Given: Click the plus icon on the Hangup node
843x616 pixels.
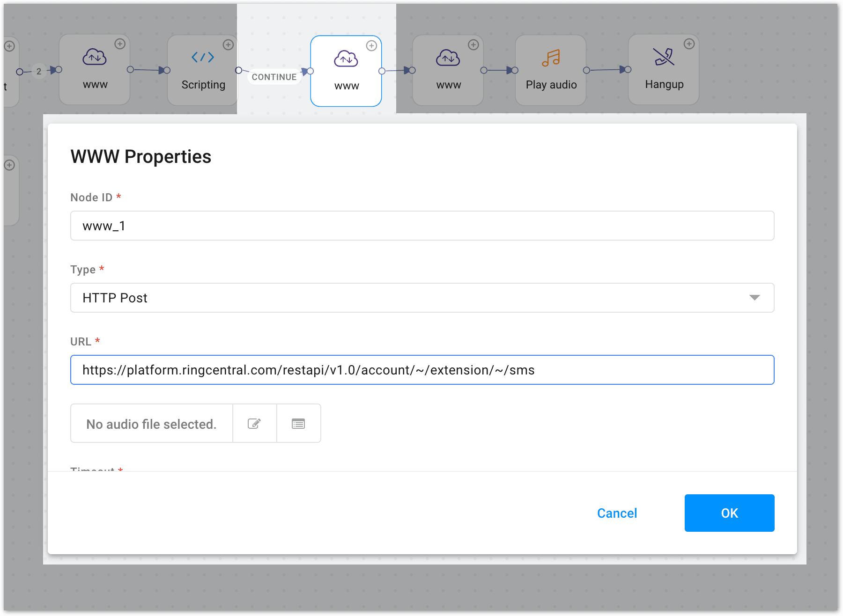Looking at the screenshot, I should click(689, 44).
